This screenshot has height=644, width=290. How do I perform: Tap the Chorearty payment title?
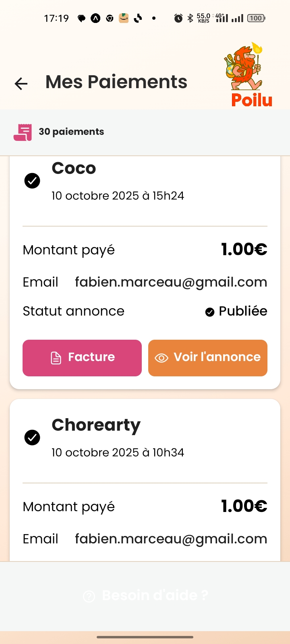96,425
